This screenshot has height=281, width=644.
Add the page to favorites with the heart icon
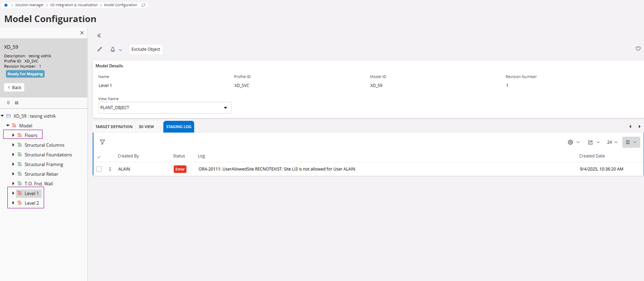[x=638, y=49]
